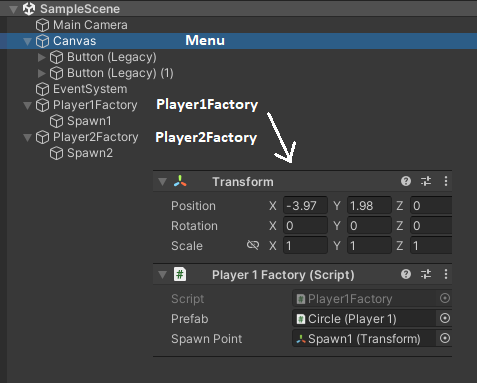Edit Scale X field

305,246
